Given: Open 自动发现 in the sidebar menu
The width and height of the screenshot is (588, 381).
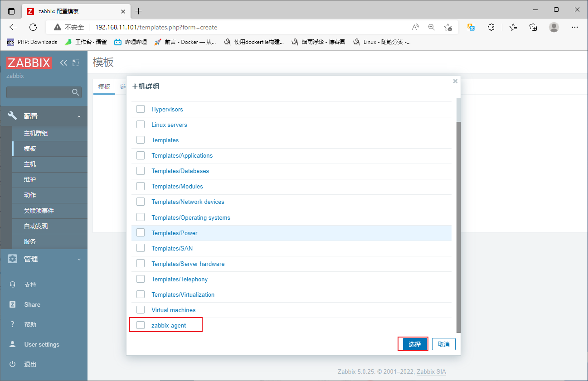Looking at the screenshot, I should pos(36,226).
